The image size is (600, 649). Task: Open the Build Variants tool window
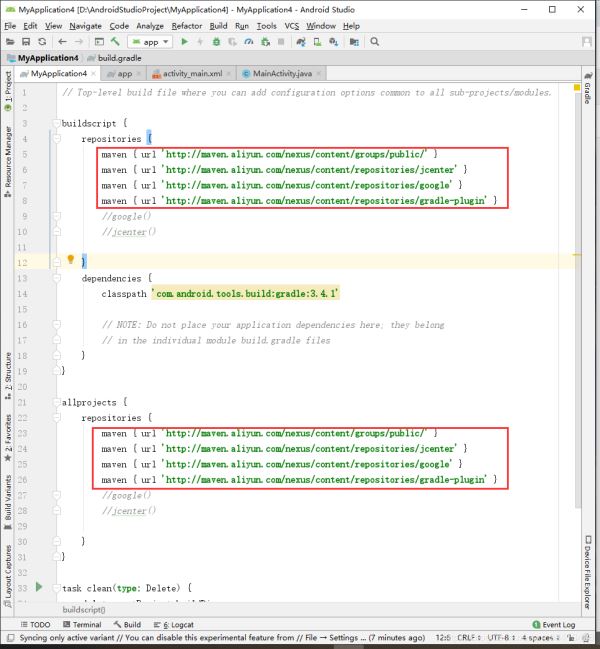(8, 502)
